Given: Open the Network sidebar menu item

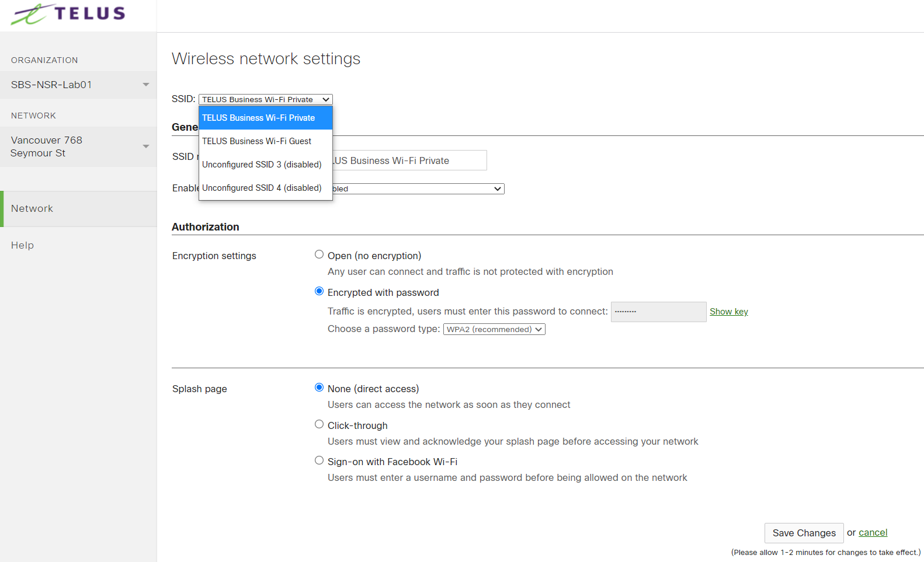Looking at the screenshot, I should (78, 208).
